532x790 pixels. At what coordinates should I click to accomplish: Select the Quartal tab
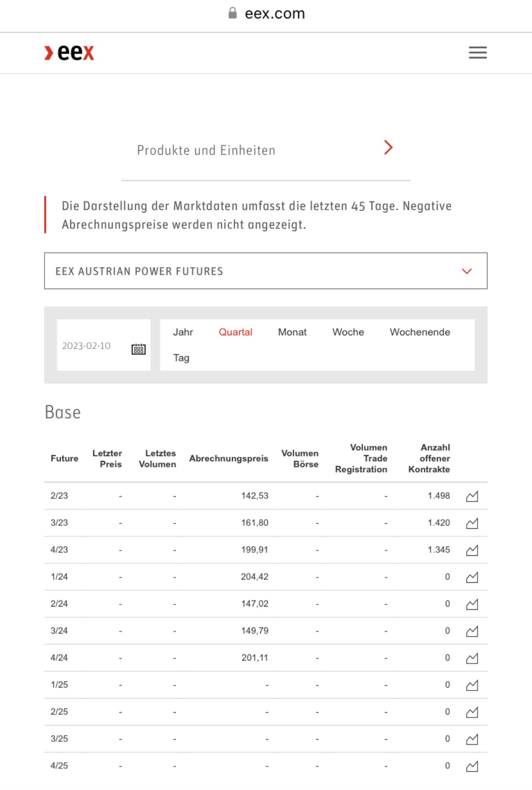(235, 332)
